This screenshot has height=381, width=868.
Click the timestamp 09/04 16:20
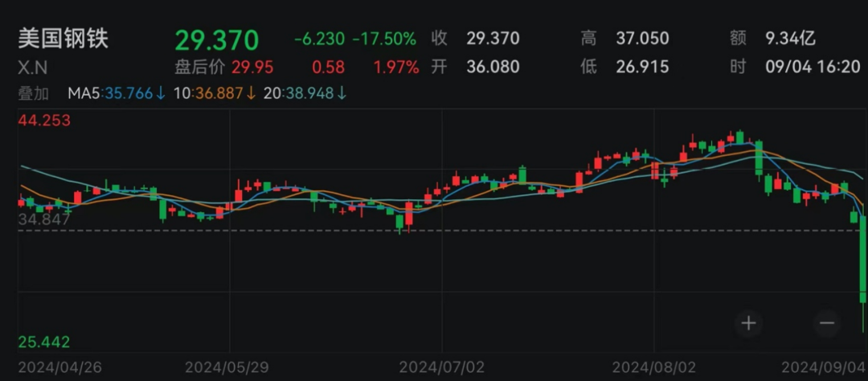tap(813, 67)
